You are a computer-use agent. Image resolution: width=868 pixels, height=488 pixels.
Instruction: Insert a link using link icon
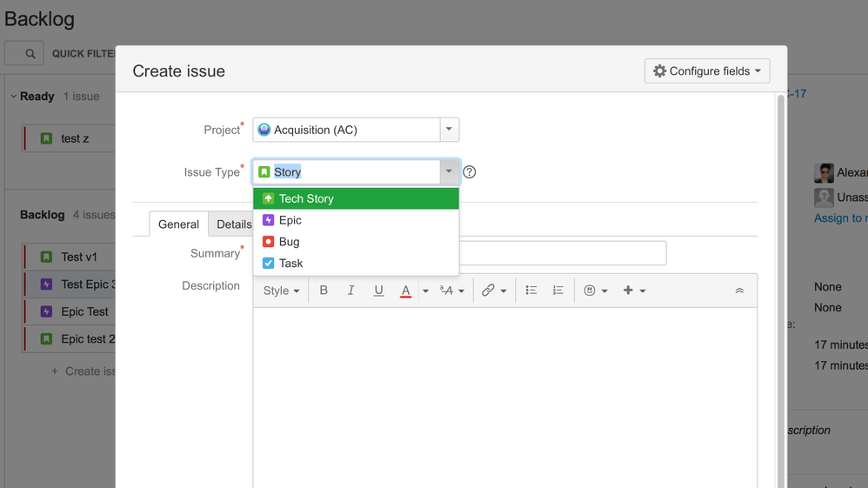[488, 291]
